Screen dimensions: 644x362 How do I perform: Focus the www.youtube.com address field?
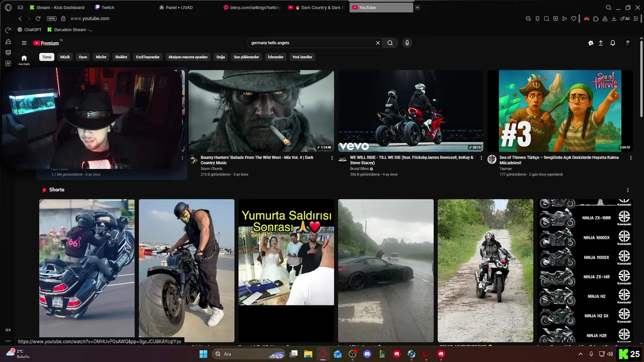click(x=90, y=19)
